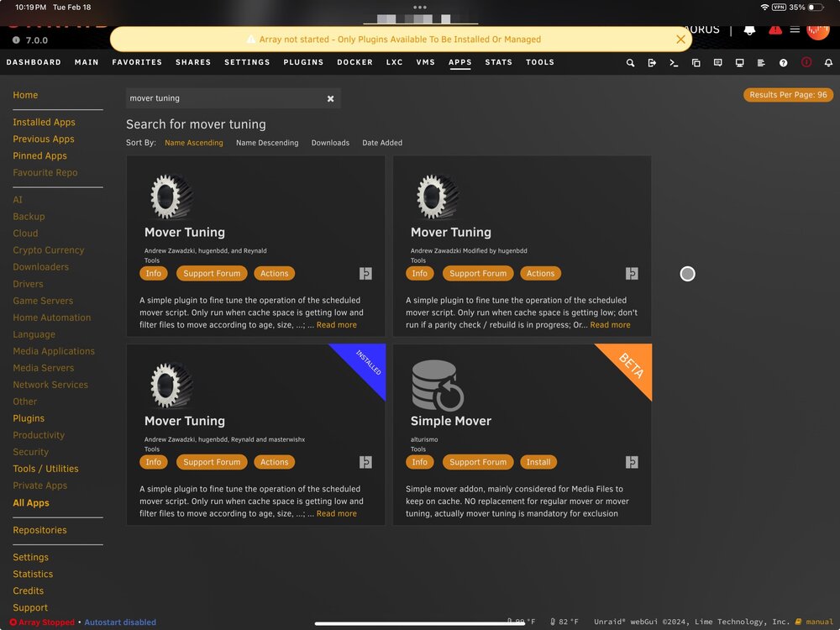Viewport: 840px width, 630px height.
Task: Dismiss the Array not started banner
Action: pyautogui.click(x=680, y=39)
